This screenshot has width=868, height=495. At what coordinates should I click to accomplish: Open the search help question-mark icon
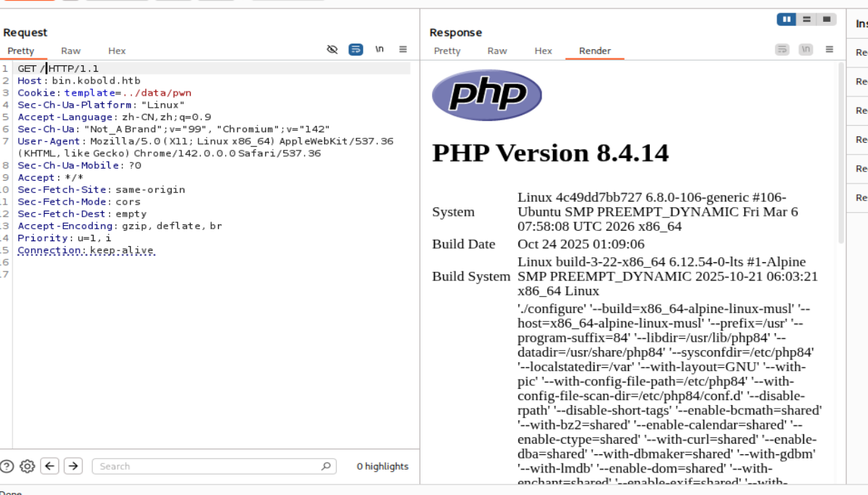pos(7,466)
